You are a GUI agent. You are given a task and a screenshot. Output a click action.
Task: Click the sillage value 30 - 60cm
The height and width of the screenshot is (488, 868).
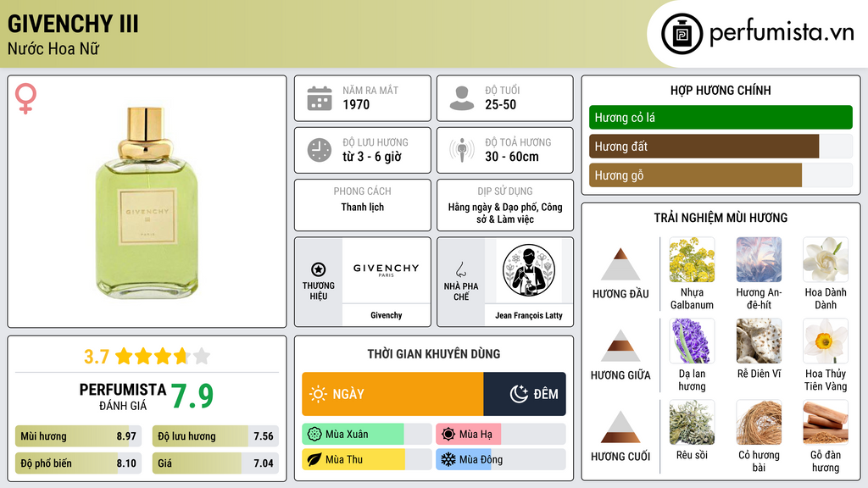coord(511,157)
